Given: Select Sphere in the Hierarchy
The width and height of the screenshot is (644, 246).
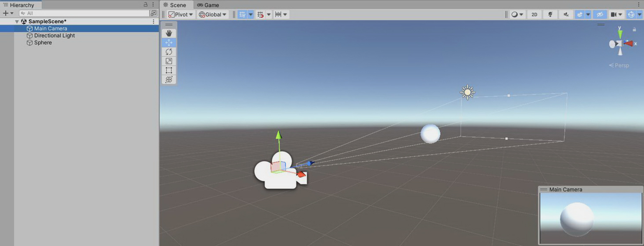Looking at the screenshot, I should click(x=43, y=43).
